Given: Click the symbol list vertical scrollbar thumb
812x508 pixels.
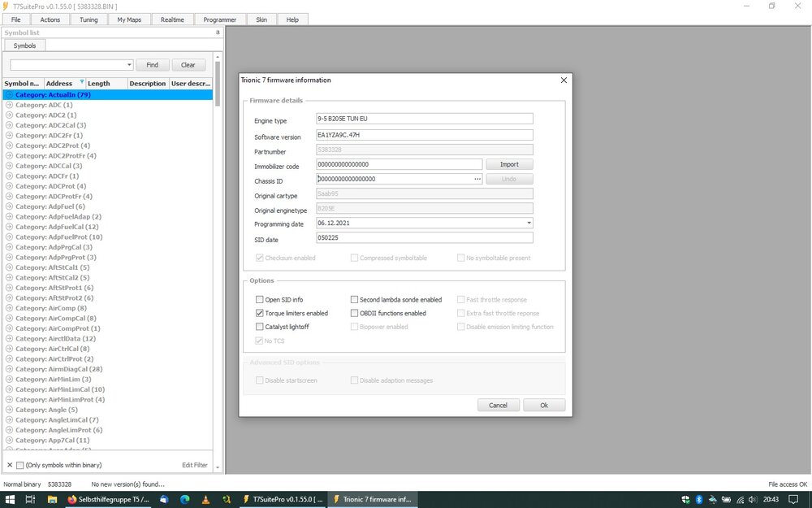Looking at the screenshot, I should coord(218,84).
